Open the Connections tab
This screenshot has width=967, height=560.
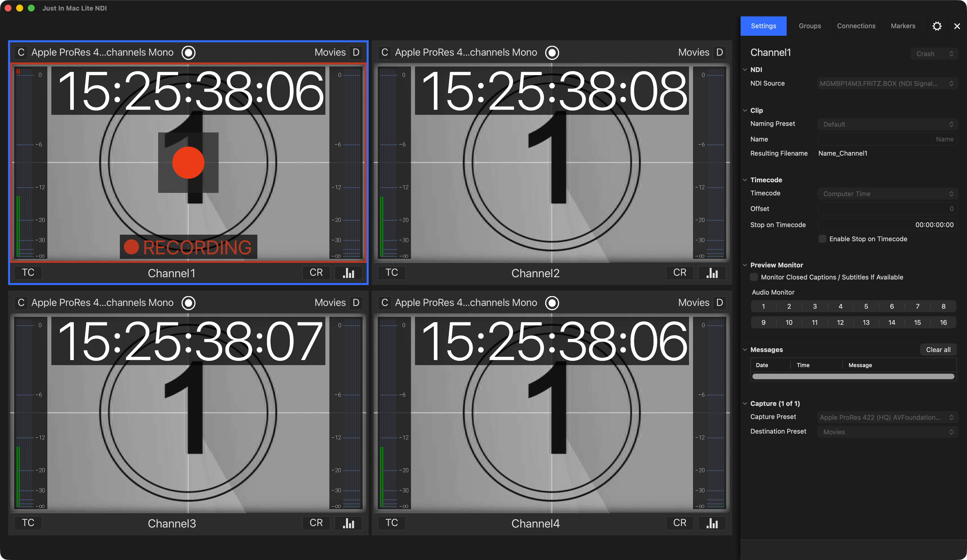(x=856, y=26)
